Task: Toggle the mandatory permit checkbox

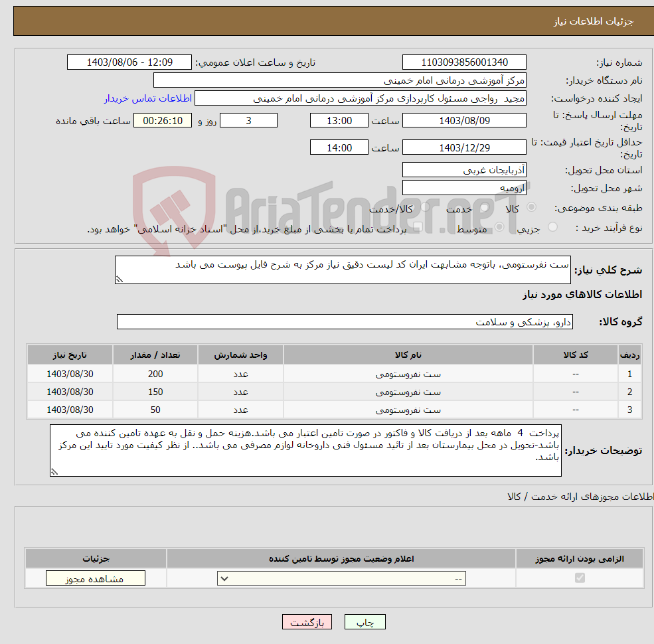Action: click(x=580, y=578)
